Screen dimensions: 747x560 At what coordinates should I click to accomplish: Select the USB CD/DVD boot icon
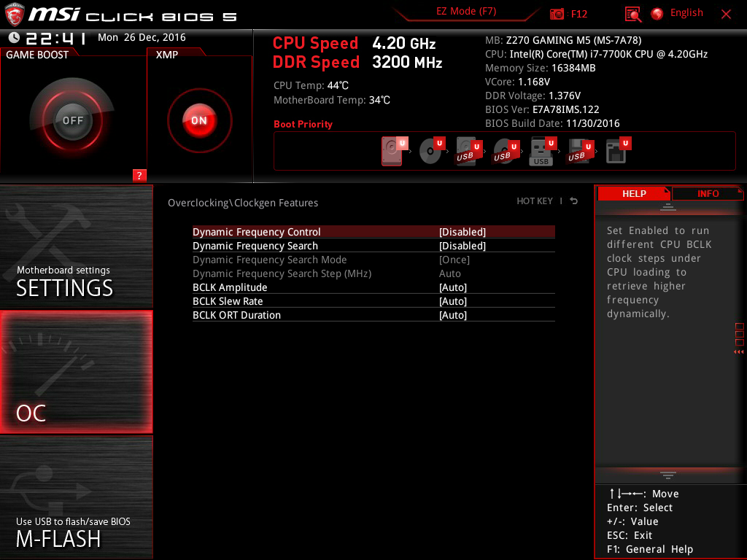(x=506, y=151)
